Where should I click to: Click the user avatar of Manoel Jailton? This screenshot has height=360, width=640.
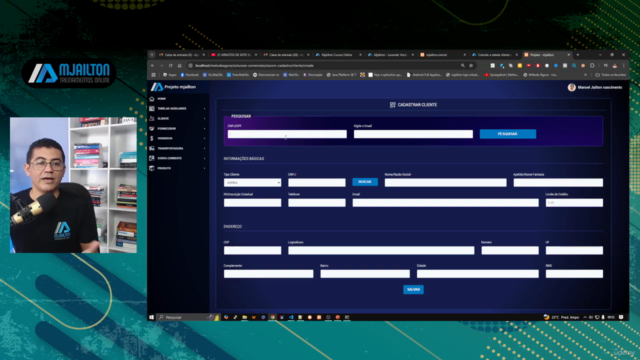(571, 87)
